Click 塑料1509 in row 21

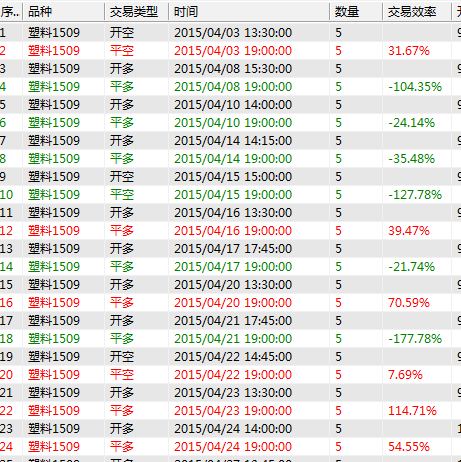(54, 393)
